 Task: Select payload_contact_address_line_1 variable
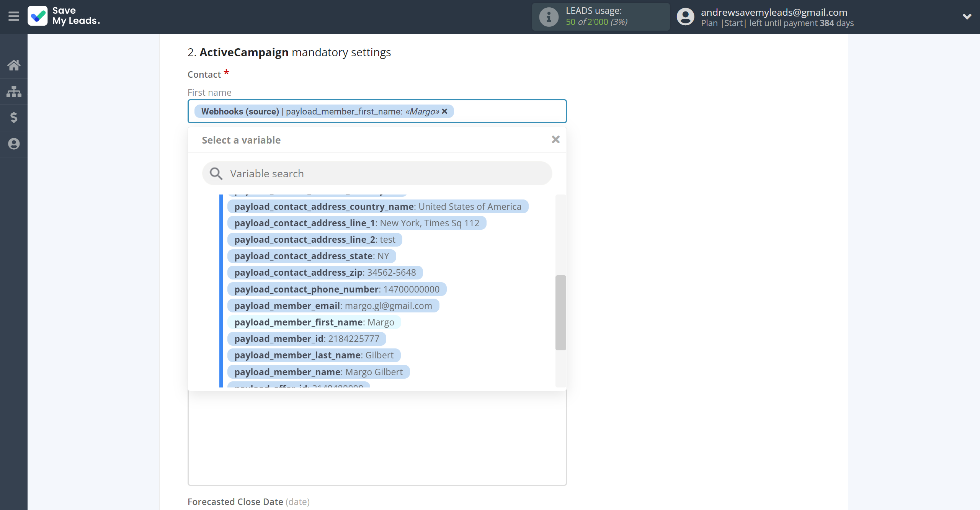[357, 223]
